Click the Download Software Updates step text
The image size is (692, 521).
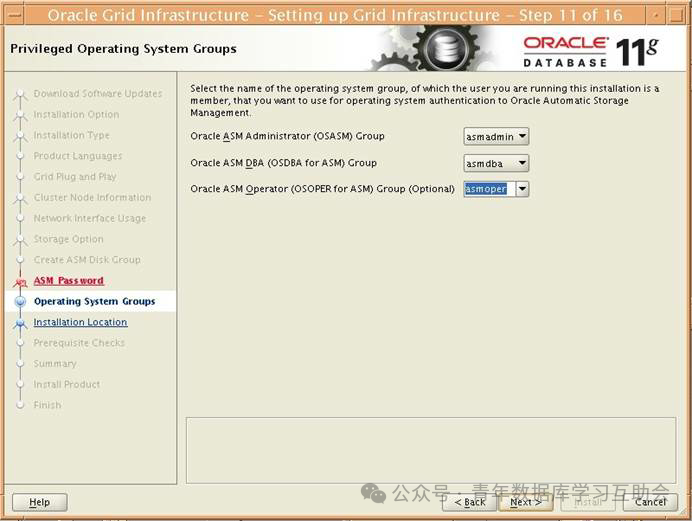click(98, 94)
